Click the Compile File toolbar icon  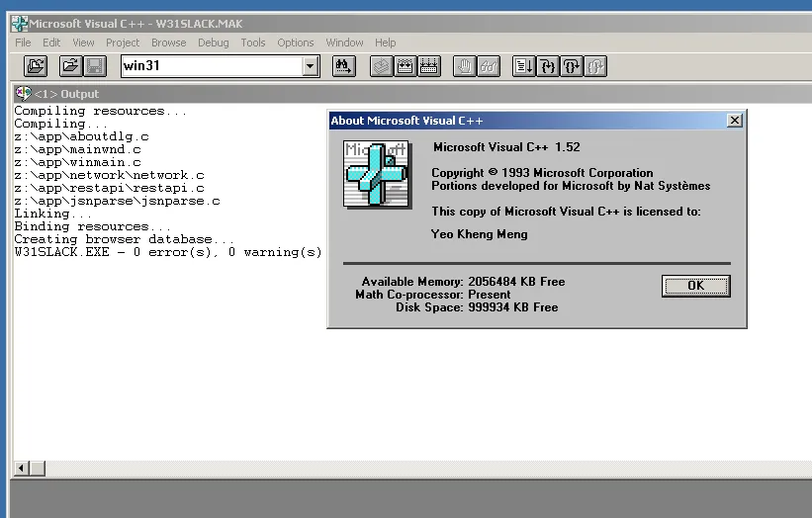click(x=382, y=66)
